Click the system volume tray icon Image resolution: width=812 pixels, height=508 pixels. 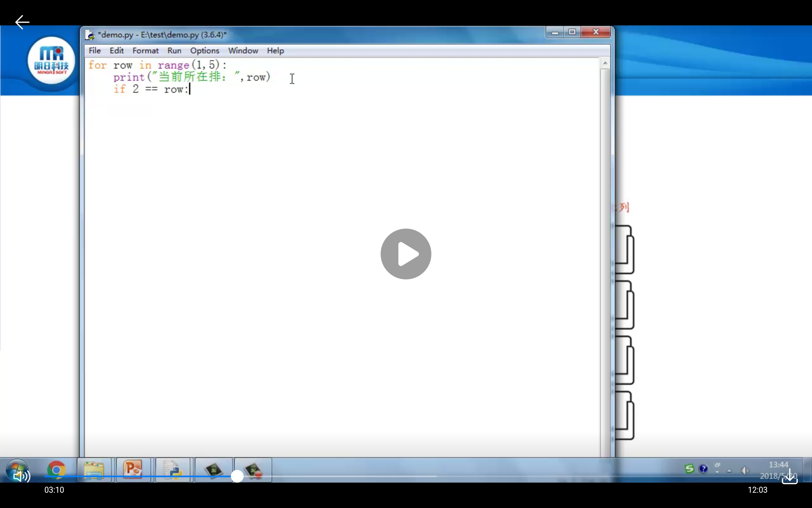pos(744,470)
